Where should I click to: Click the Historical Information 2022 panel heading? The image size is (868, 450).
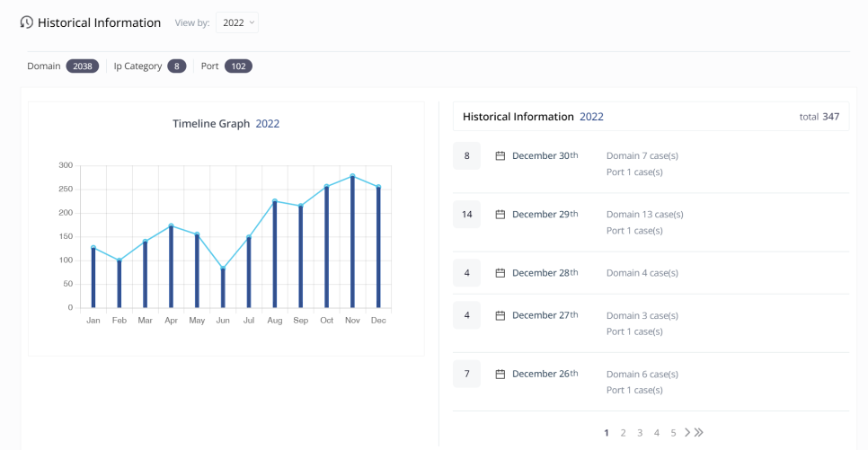click(533, 117)
